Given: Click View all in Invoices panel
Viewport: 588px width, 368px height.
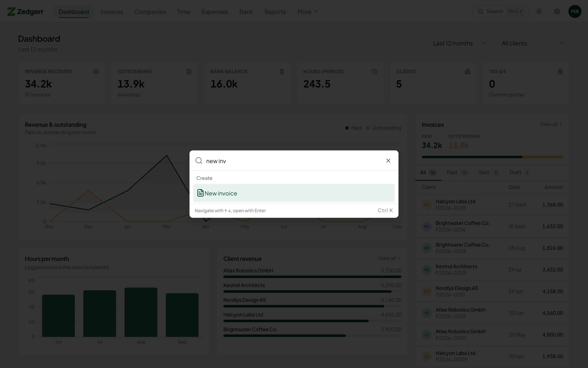Looking at the screenshot, I should click(x=551, y=124).
